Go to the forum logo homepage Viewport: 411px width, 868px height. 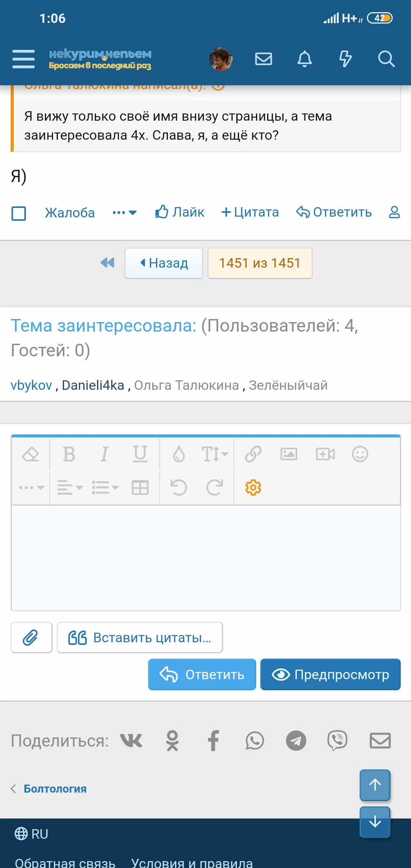[100, 59]
